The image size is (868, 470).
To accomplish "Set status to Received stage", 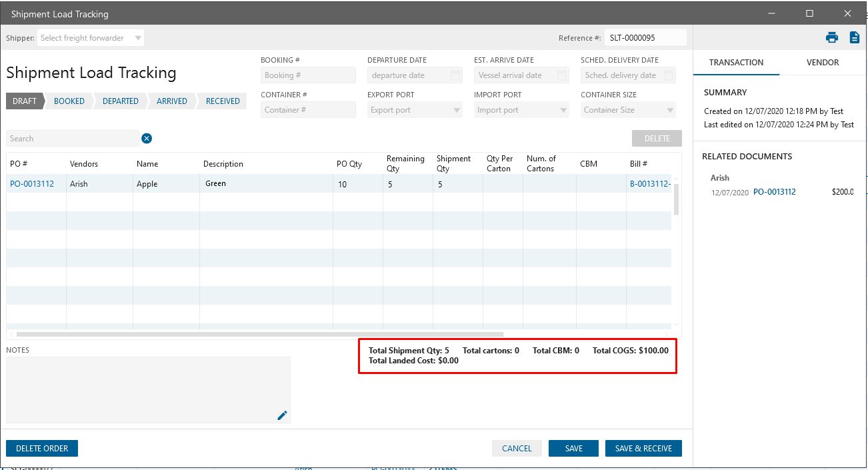I will [223, 101].
